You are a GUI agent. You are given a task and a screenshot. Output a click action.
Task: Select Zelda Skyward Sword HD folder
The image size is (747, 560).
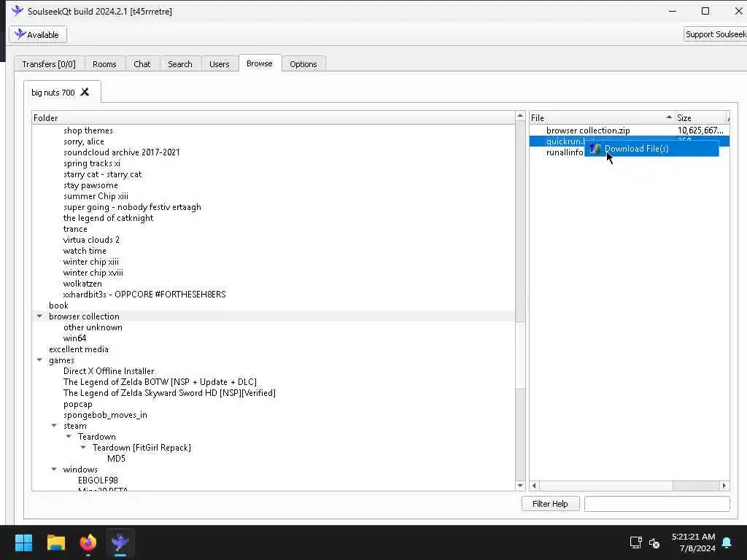169,393
